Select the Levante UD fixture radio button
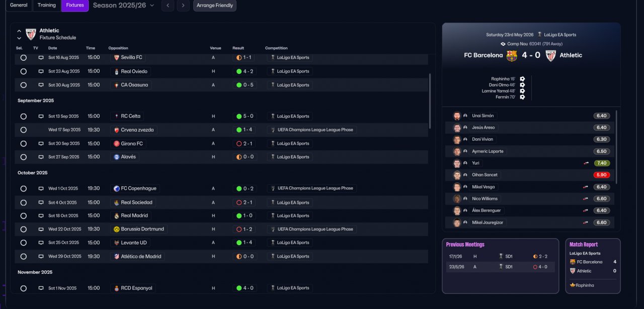This screenshot has width=644, height=309. [23, 243]
